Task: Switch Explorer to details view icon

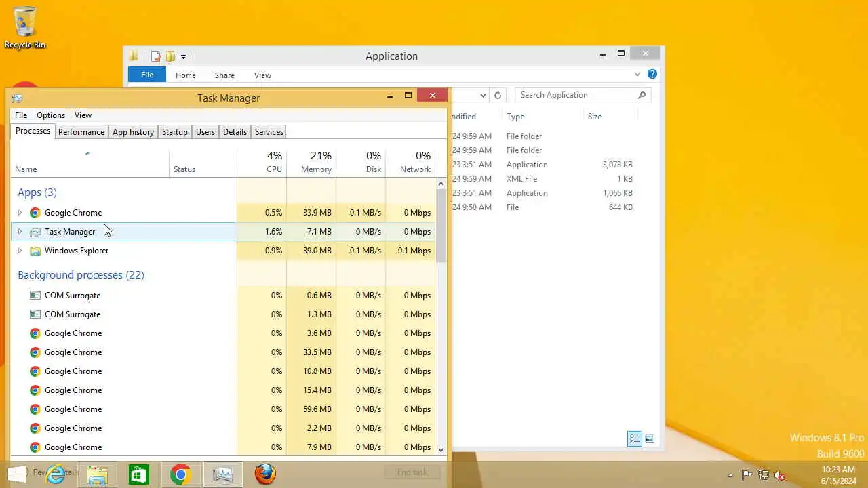Action: [x=635, y=439]
